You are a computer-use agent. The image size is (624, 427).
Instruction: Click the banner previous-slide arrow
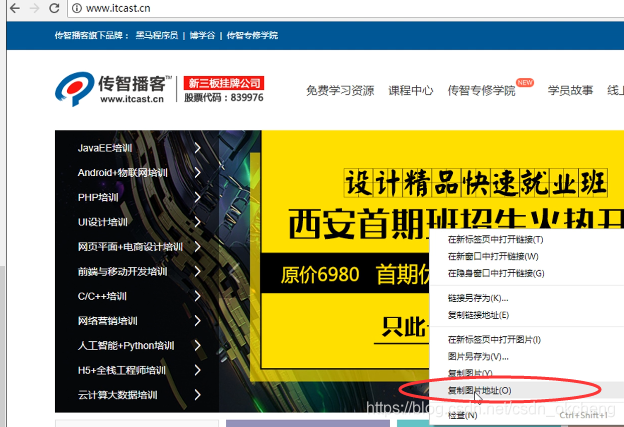coord(235,273)
